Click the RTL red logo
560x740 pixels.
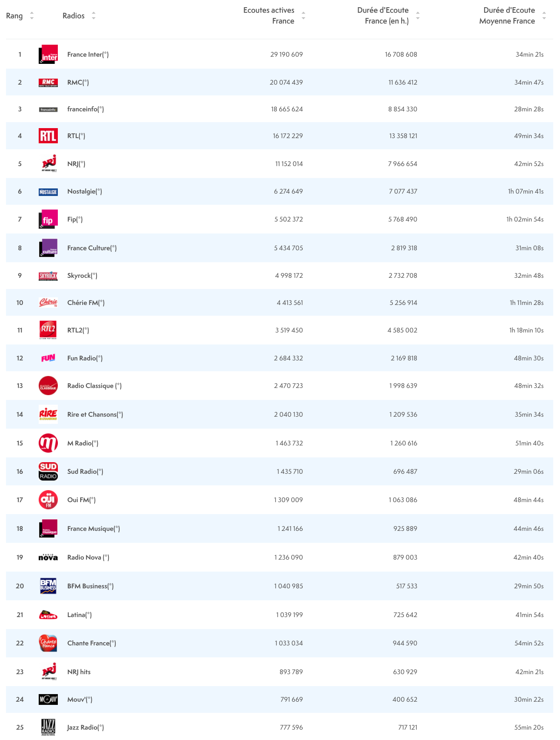[48, 136]
